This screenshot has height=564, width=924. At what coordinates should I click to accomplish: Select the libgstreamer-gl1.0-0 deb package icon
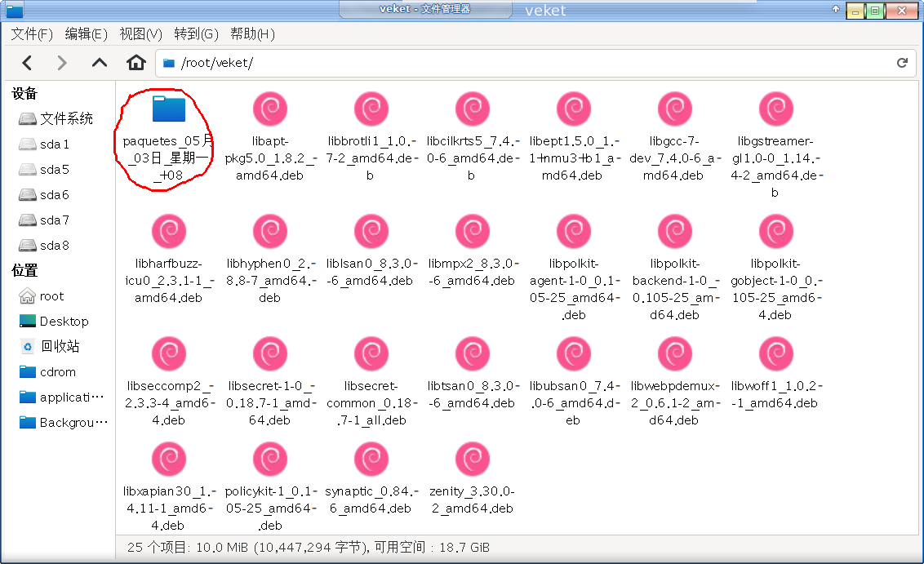tap(776, 109)
